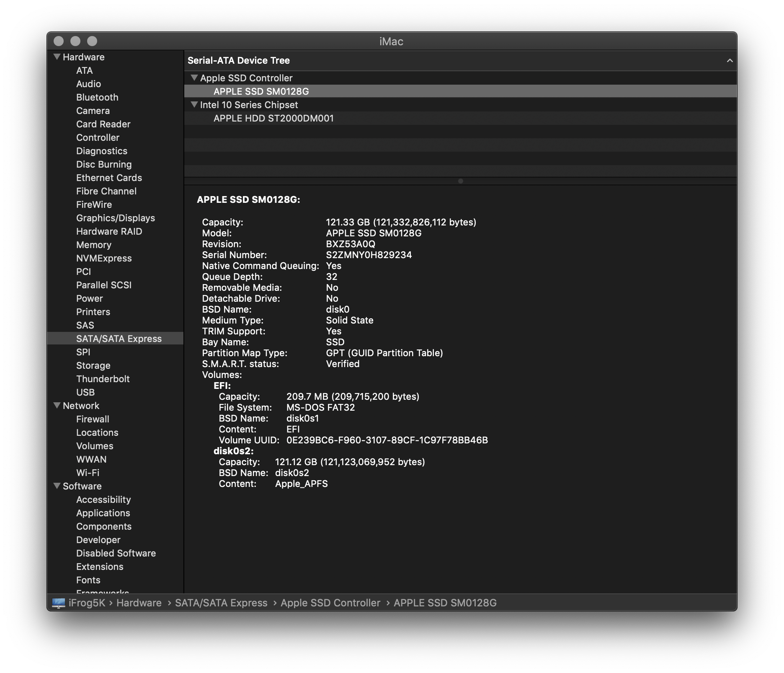Select Disabled Software in the sidebar
This screenshot has height=673, width=784.
[116, 553]
